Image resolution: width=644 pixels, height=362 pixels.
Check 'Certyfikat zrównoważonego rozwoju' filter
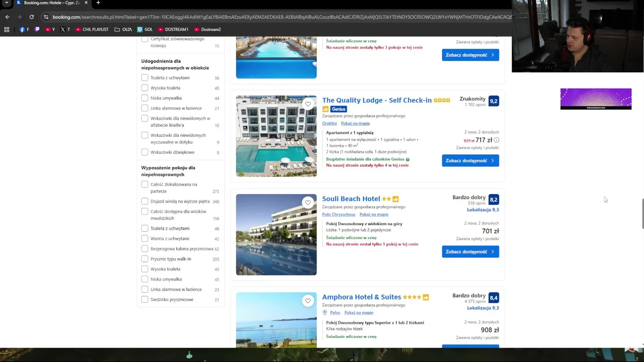[x=145, y=39]
